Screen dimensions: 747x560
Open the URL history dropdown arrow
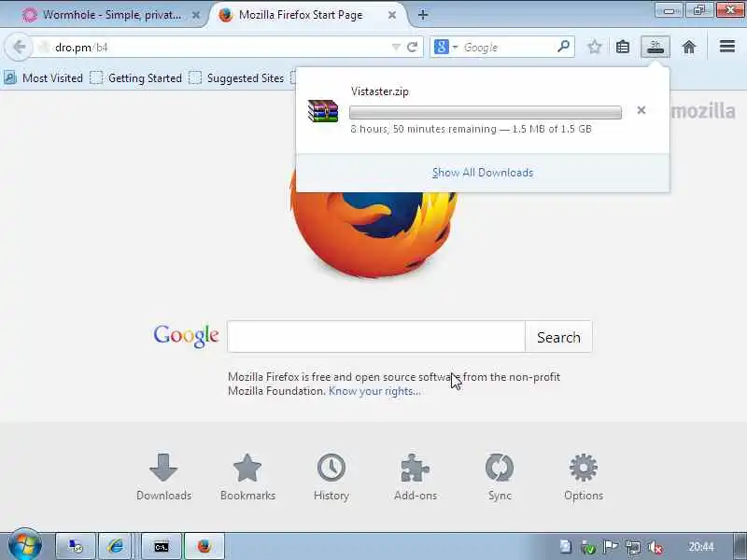pyautogui.click(x=395, y=48)
